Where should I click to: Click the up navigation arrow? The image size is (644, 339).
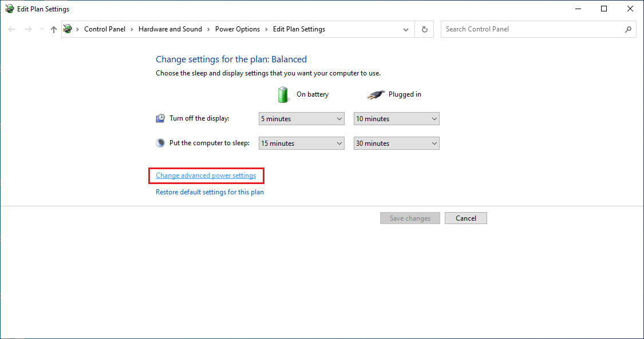tap(53, 29)
